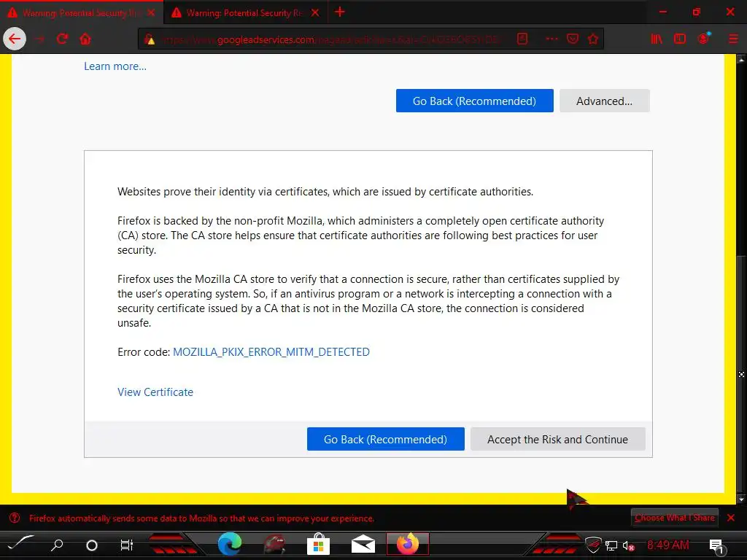The image size is (747, 560).
Task: Open the Firefox hamburger menu
Action: [733, 39]
